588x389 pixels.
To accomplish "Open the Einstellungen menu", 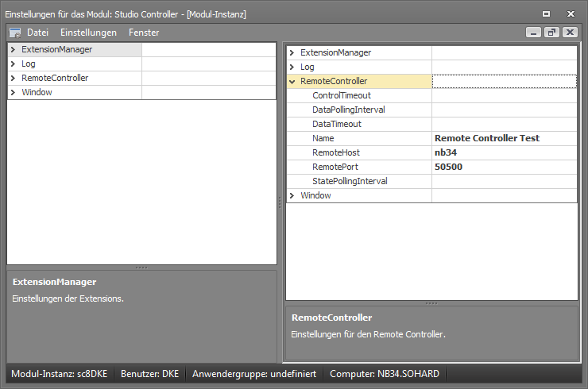I will coord(88,33).
